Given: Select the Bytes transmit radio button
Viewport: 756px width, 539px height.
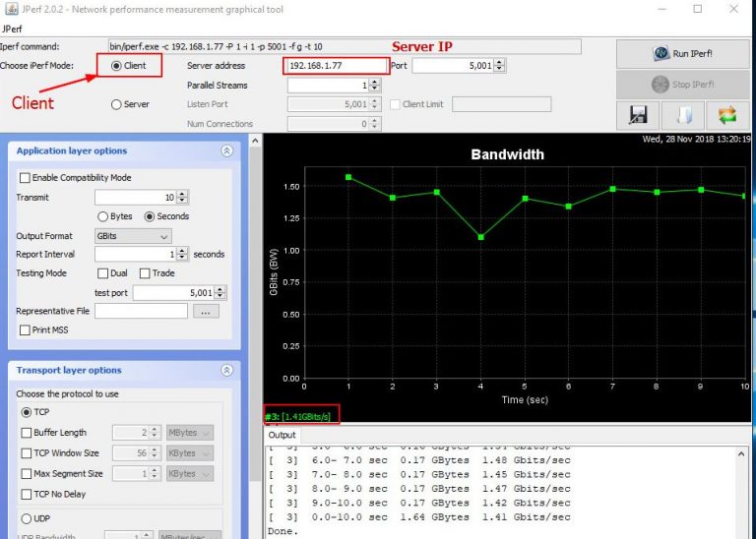Looking at the screenshot, I should click(102, 216).
